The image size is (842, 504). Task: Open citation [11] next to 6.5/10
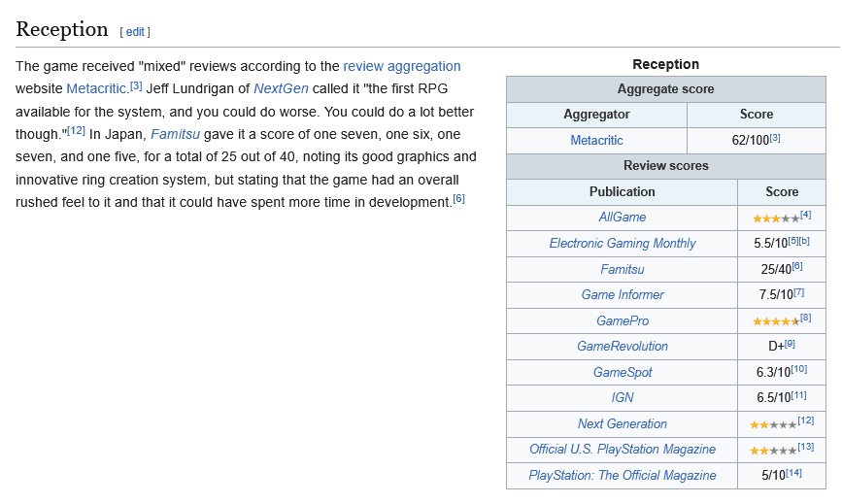point(798,395)
